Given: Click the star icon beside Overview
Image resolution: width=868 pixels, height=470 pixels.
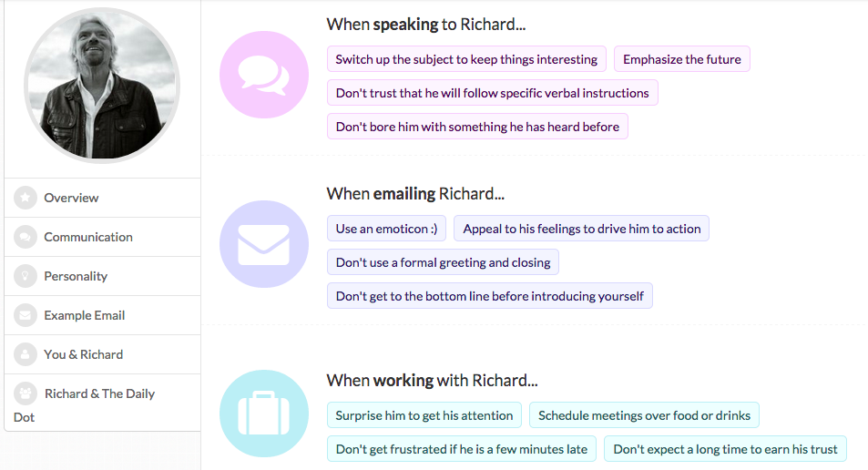Looking at the screenshot, I should click(x=26, y=198).
